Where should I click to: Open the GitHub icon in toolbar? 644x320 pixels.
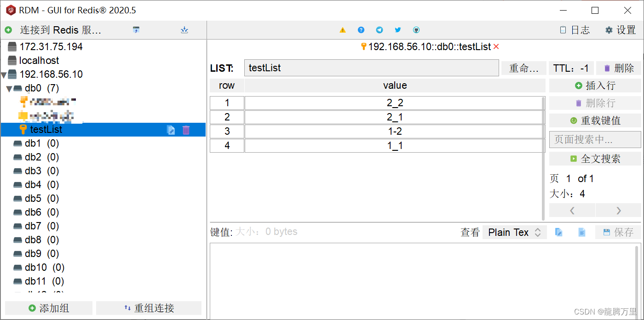(x=416, y=30)
